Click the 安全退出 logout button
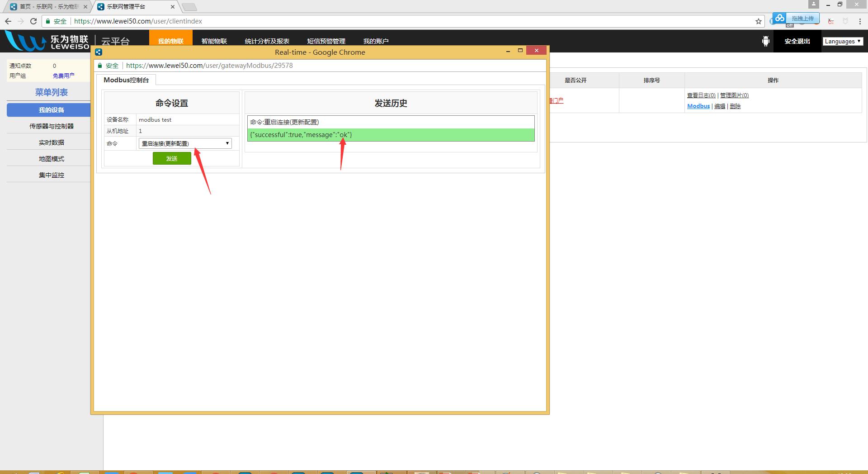 797,41
